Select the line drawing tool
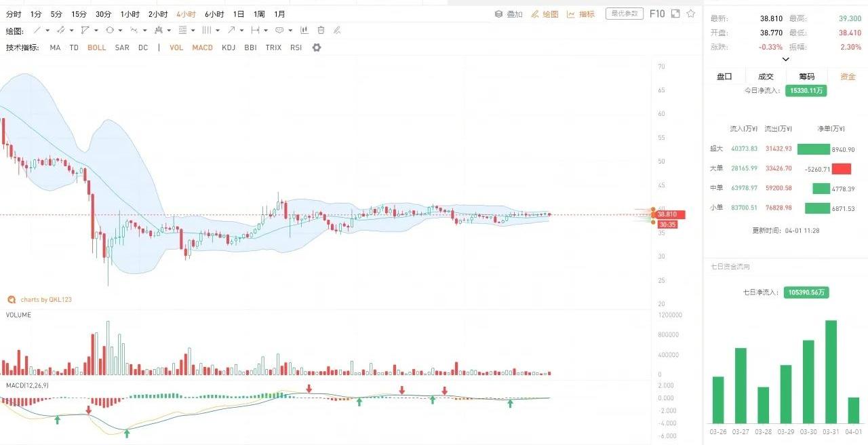 (x=37, y=31)
